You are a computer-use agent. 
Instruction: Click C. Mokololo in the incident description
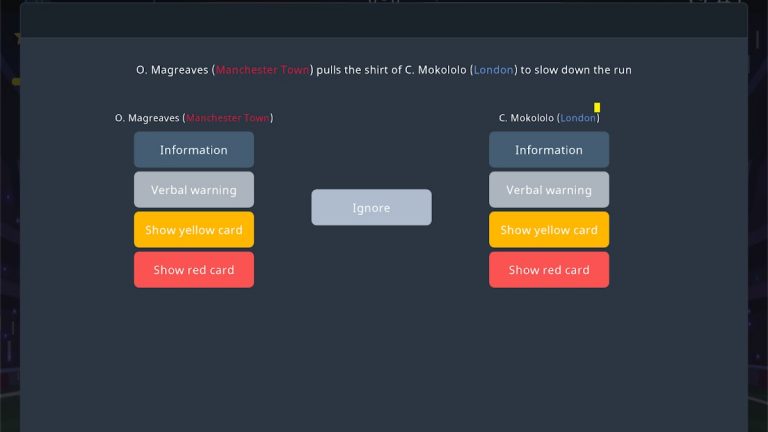pos(435,70)
